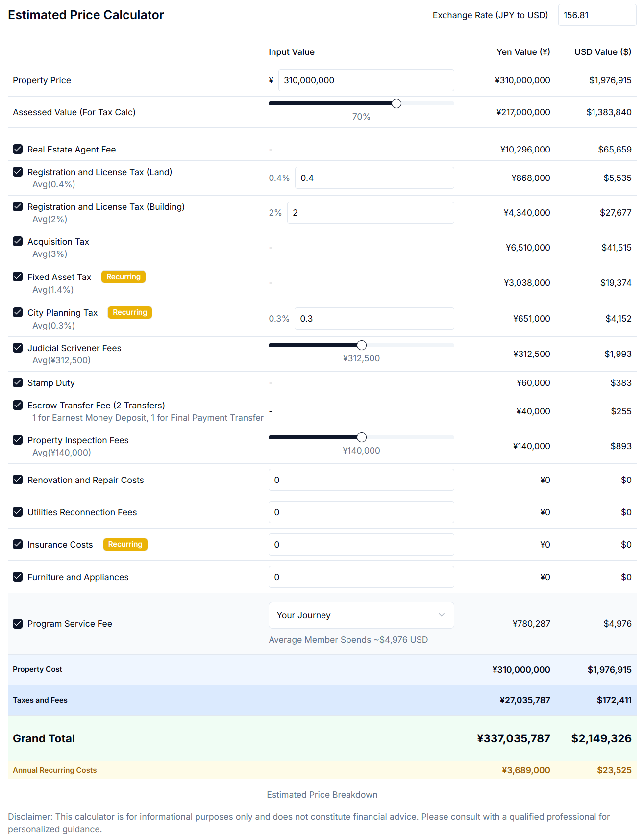Click the City Planning Tax rate field
Image resolution: width=644 pixels, height=837 pixels.
tap(374, 319)
